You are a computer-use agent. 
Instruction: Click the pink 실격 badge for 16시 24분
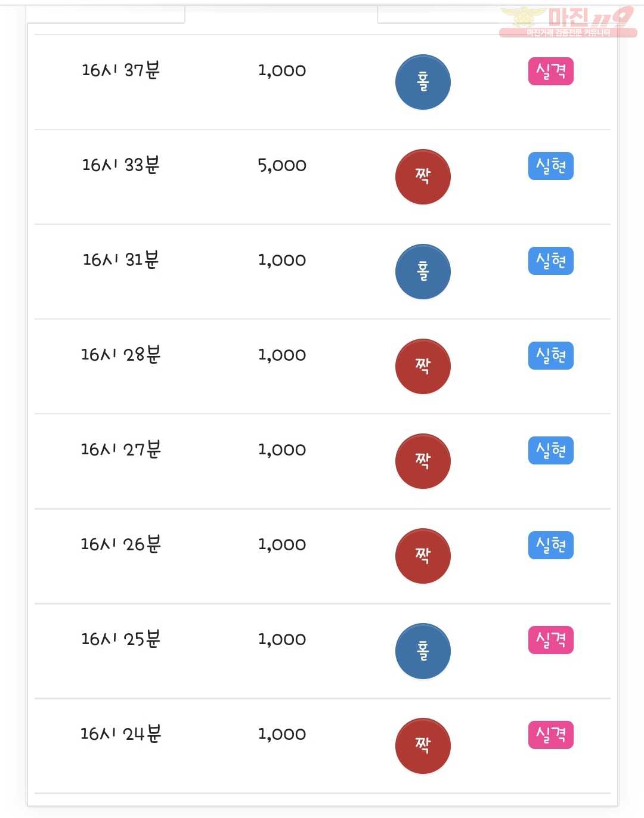click(551, 735)
